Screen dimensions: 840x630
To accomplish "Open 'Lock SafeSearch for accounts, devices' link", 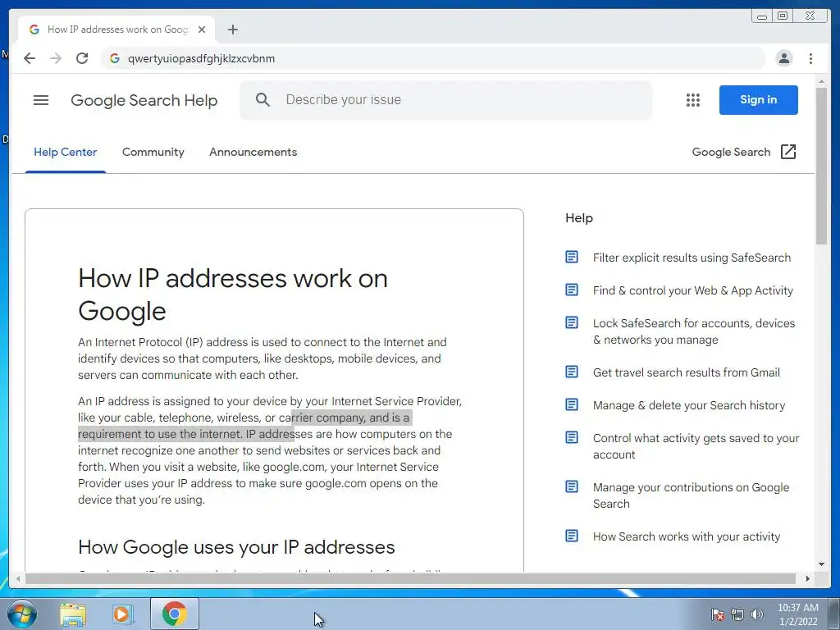I will 694,331.
